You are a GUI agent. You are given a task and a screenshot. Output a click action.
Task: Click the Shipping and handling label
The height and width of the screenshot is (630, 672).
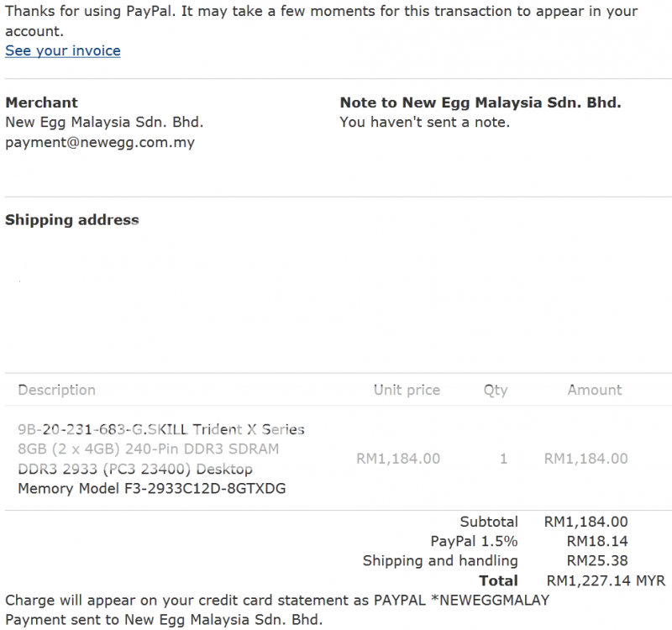440,561
